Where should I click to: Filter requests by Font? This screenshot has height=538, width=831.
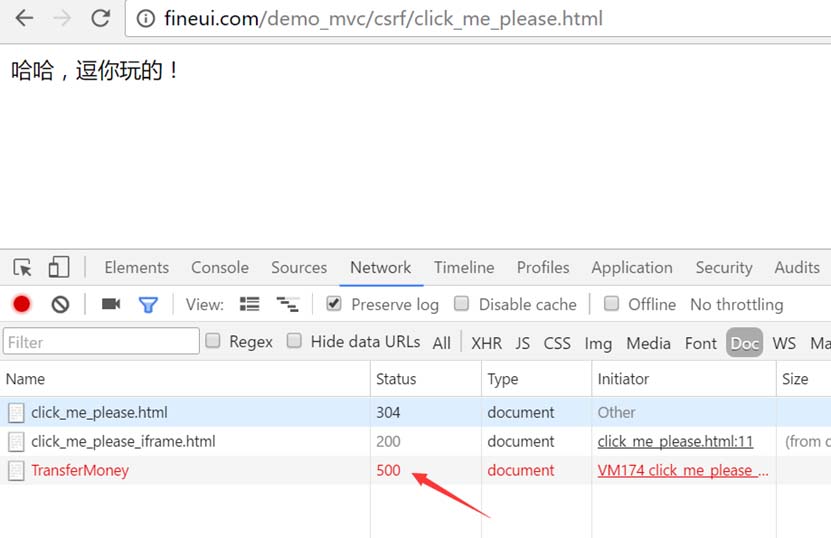[701, 343]
